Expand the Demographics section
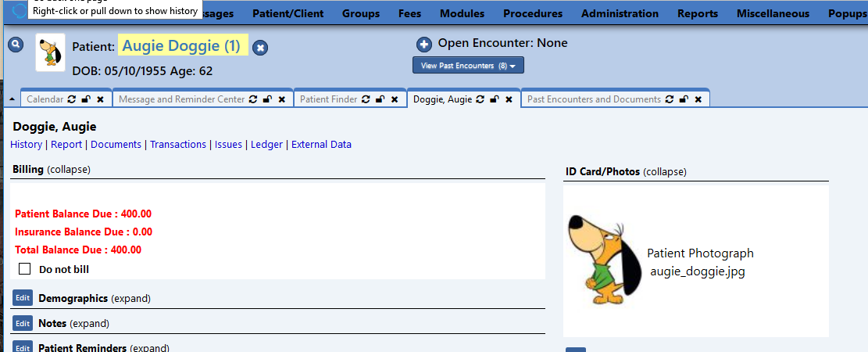Image resolution: width=868 pixels, height=352 pixels. (x=130, y=298)
